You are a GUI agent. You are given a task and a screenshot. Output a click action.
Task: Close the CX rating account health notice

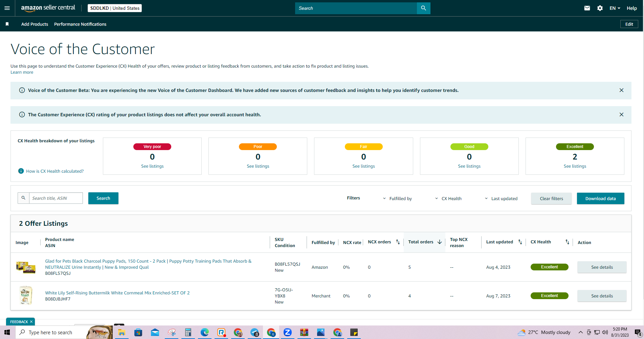(621, 115)
